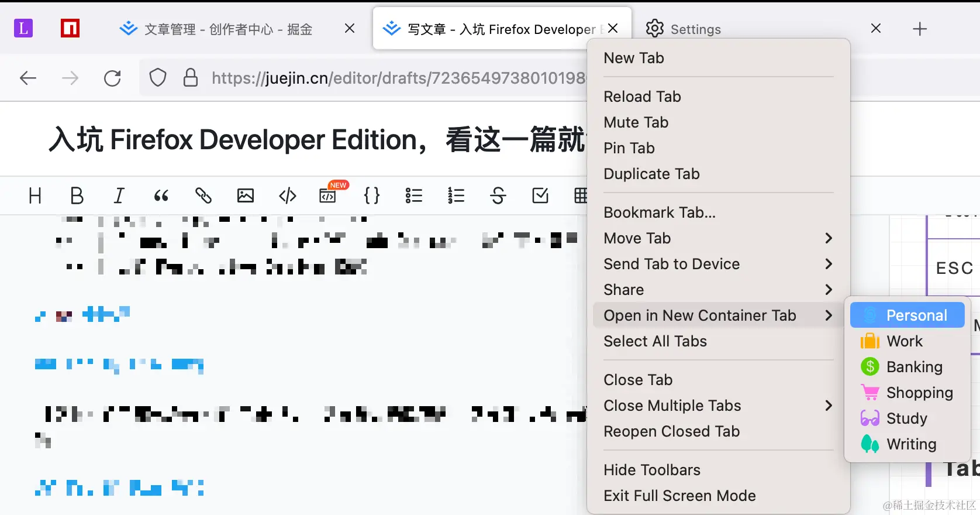Click the padlock site security icon
This screenshot has width=980, height=515.
191,78
